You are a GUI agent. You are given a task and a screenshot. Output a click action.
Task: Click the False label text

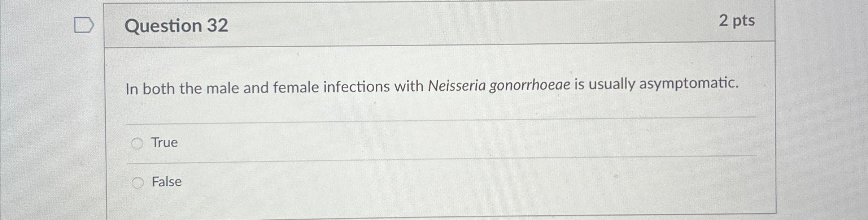(x=167, y=182)
